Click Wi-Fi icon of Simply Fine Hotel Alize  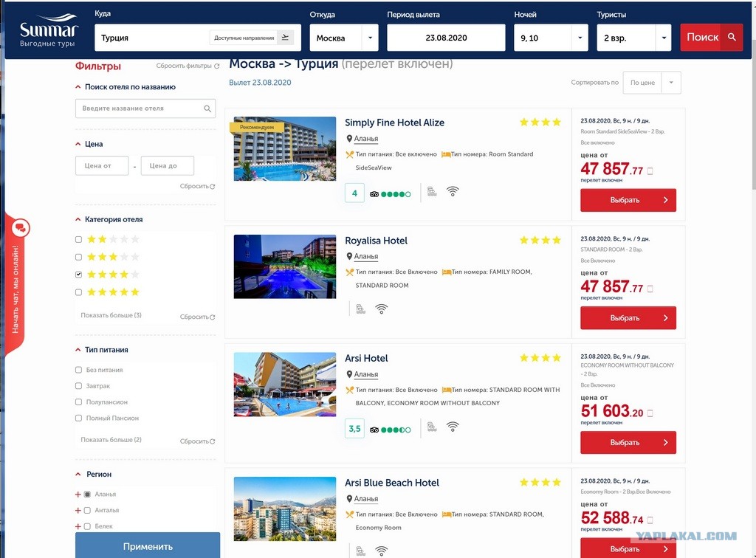pyautogui.click(x=453, y=192)
